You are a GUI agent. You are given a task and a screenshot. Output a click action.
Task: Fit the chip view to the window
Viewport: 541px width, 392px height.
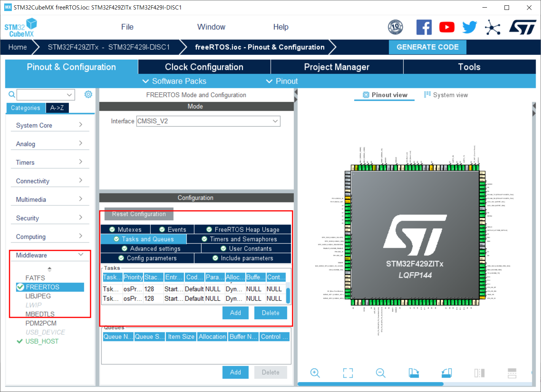[348, 373]
